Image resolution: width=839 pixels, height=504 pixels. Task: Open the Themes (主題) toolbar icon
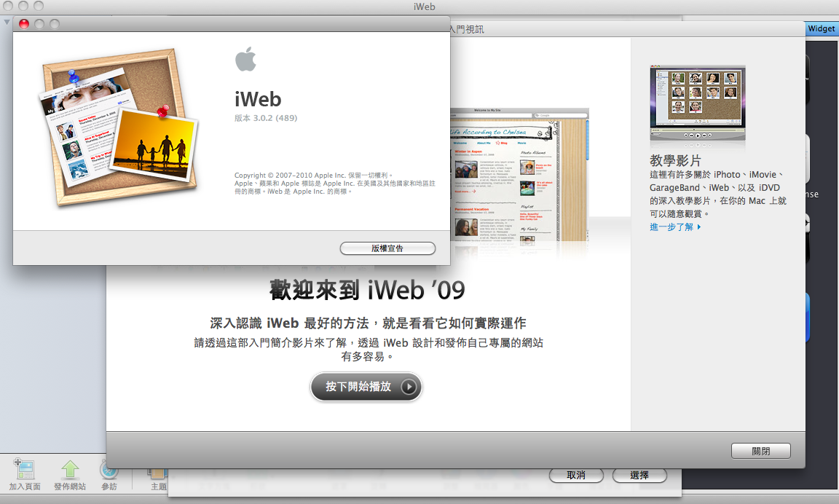(158, 473)
